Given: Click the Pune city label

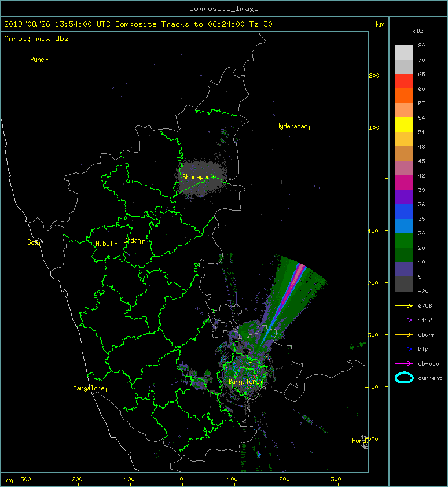Looking at the screenshot, I should coord(37,60).
